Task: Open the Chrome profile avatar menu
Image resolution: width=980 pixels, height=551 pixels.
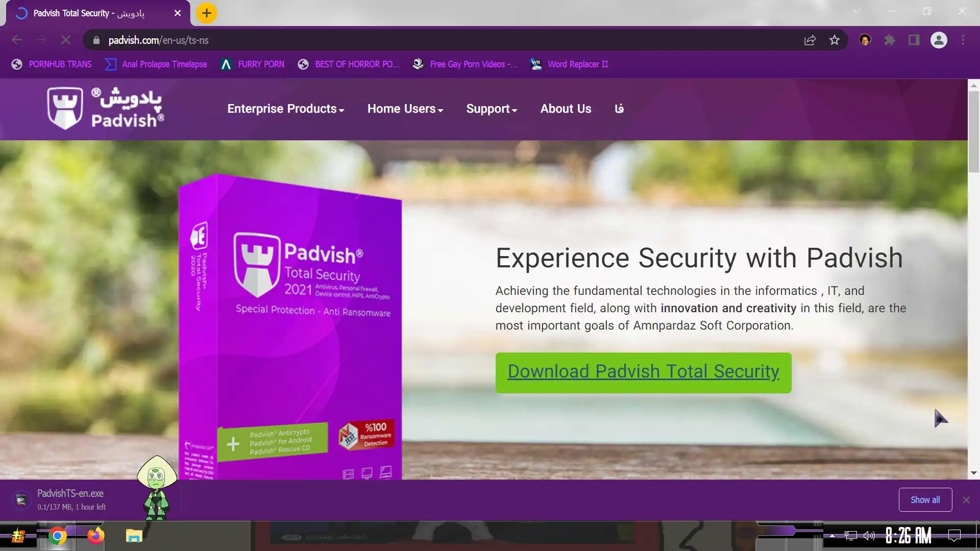Action: click(939, 40)
